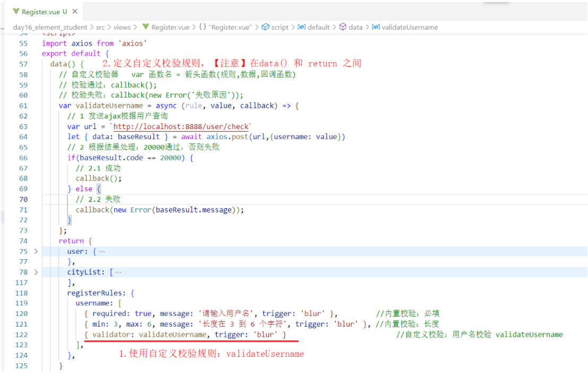Screen dimensions: 588x376
Task: Click the 'required: true' rule line
Action: pyautogui.click(x=211, y=314)
